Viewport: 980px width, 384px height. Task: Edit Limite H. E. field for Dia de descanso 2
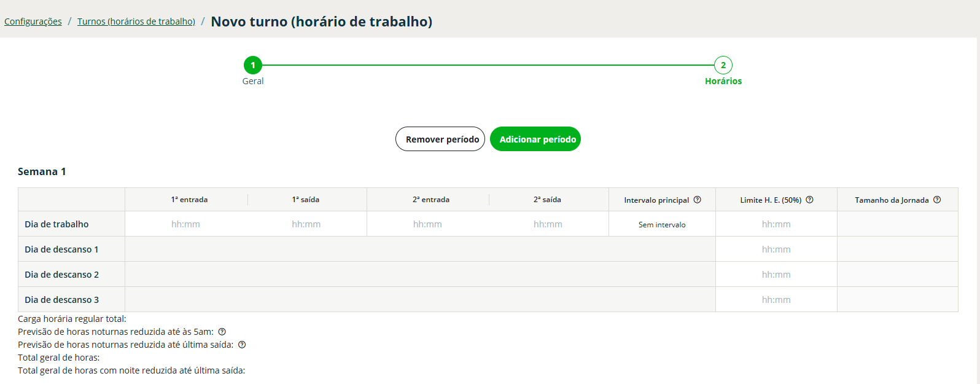click(776, 275)
